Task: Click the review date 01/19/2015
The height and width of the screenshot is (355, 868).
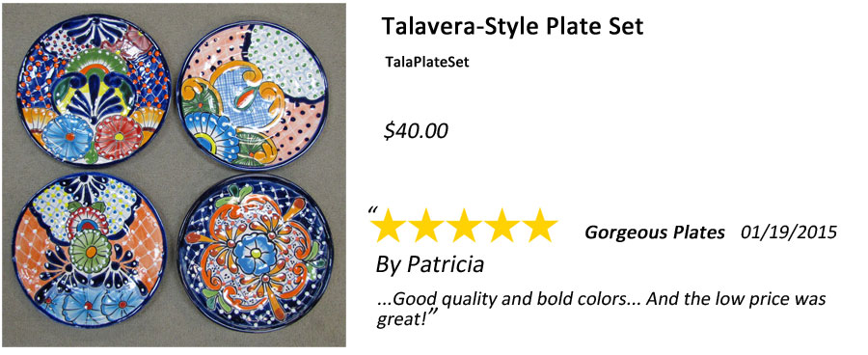Action: 788,232
